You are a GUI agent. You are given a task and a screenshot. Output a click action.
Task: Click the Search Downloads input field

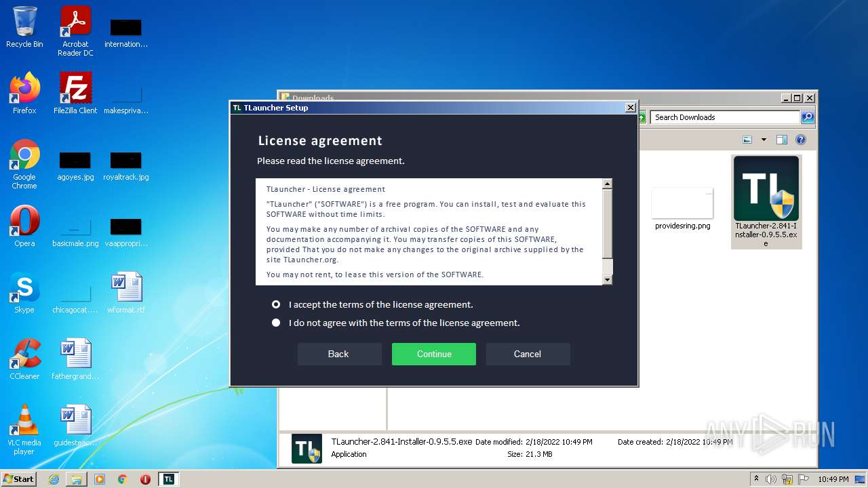(726, 117)
